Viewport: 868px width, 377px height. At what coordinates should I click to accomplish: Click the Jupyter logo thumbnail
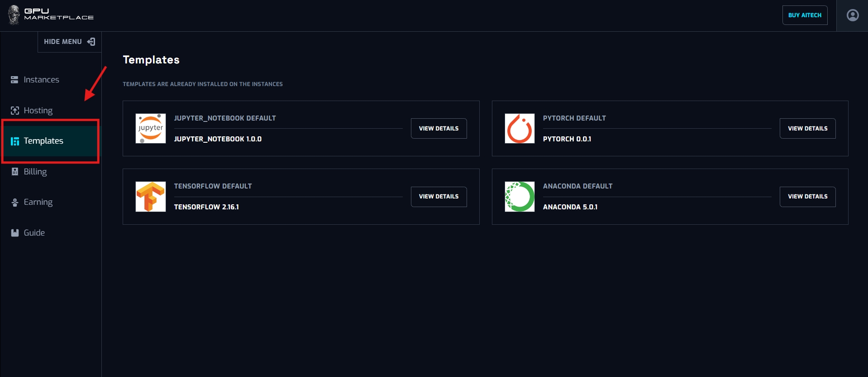(x=151, y=129)
